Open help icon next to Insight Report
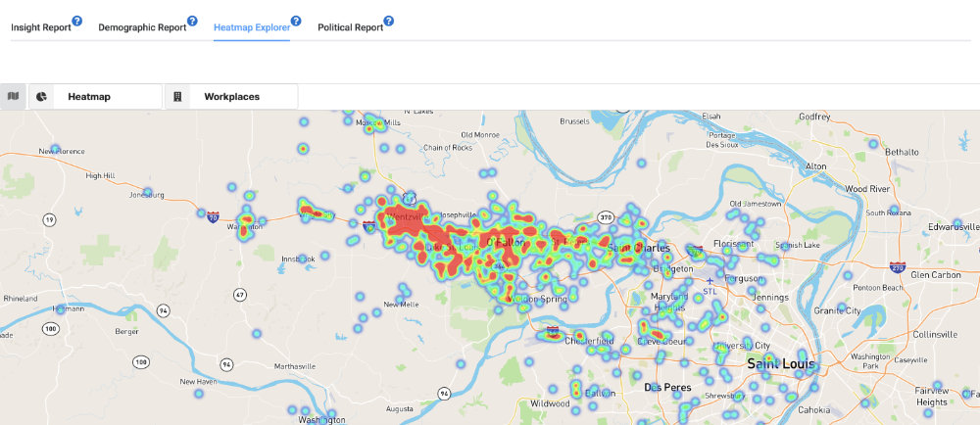 click(x=77, y=21)
